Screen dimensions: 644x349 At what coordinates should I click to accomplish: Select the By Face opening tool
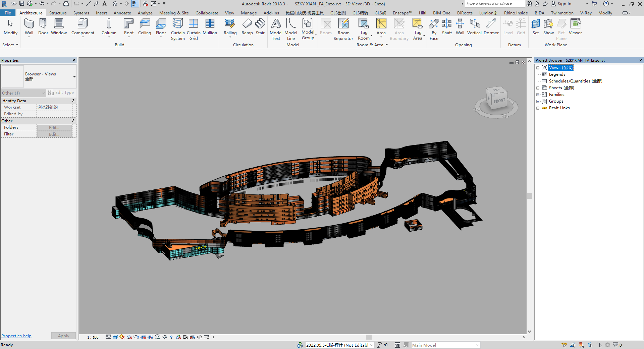point(434,30)
